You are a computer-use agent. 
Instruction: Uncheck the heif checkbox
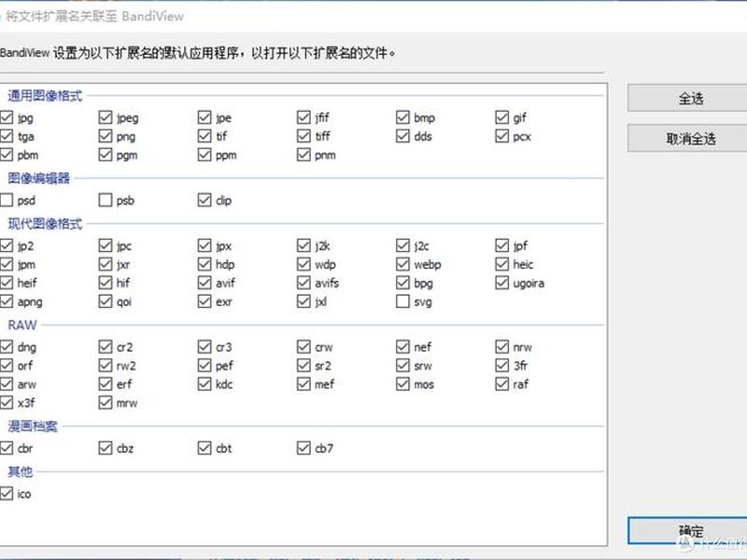(x=7, y=283)
